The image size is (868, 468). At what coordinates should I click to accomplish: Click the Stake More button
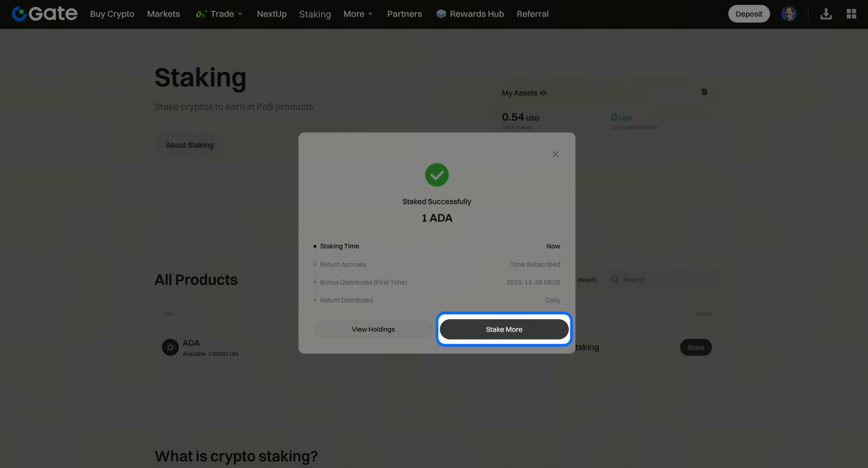[504, 330]
